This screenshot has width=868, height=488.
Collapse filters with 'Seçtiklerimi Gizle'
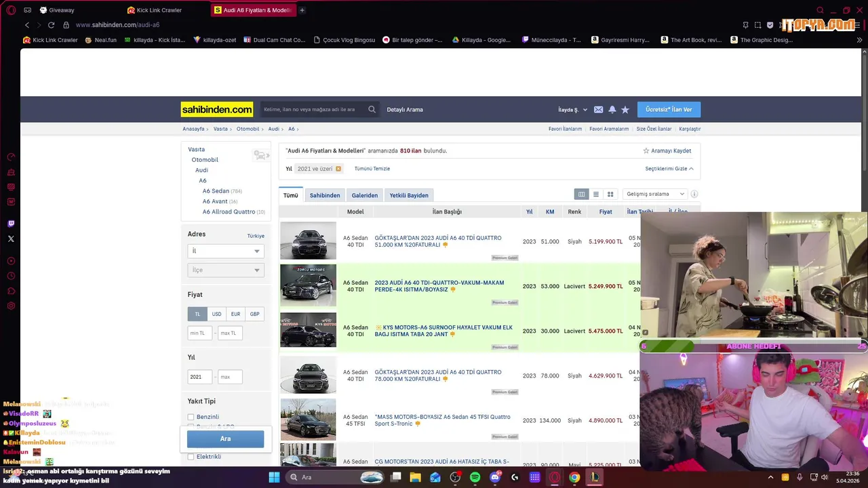(669, 169)
